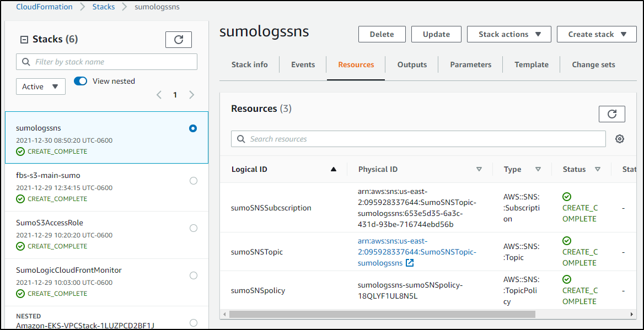644x330 pixels.
Task: Select the sumologssns stack radio button
Action: click(193, 128)
